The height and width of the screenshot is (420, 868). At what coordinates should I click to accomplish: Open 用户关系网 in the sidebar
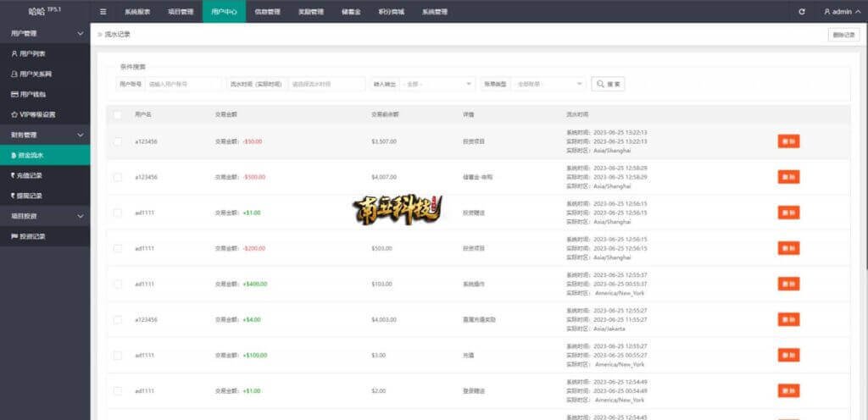coord(38,74)
